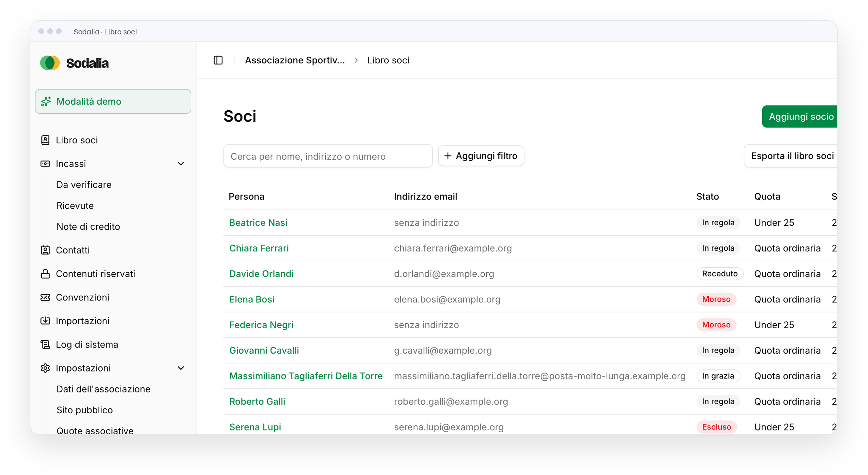Screen dimensions: 868x475
Task: Click the Aggiungi filtro button
Action: click(x=481, y=156)
